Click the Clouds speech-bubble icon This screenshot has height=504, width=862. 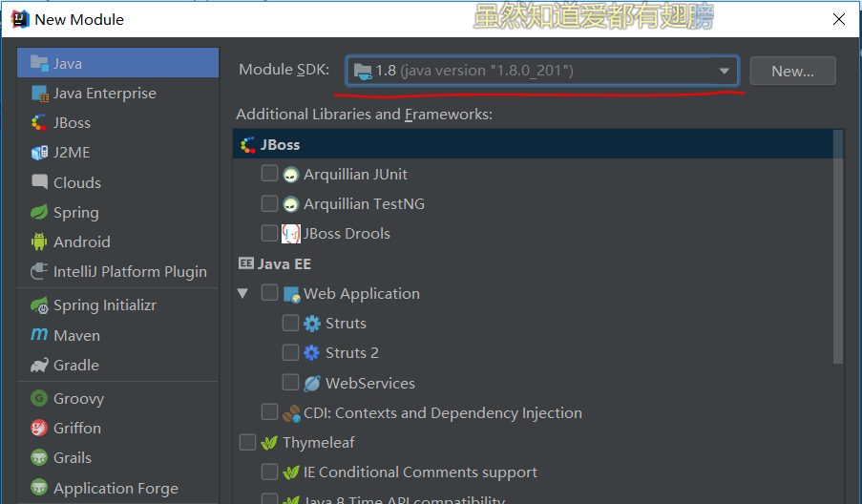click(x=39, y=182)
